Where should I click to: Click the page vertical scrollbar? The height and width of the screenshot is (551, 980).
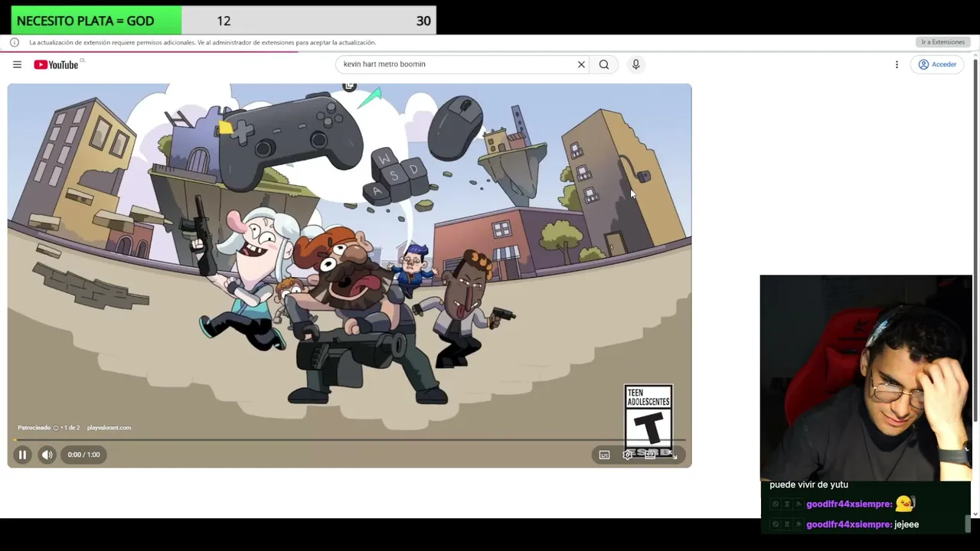pos(975,239)
